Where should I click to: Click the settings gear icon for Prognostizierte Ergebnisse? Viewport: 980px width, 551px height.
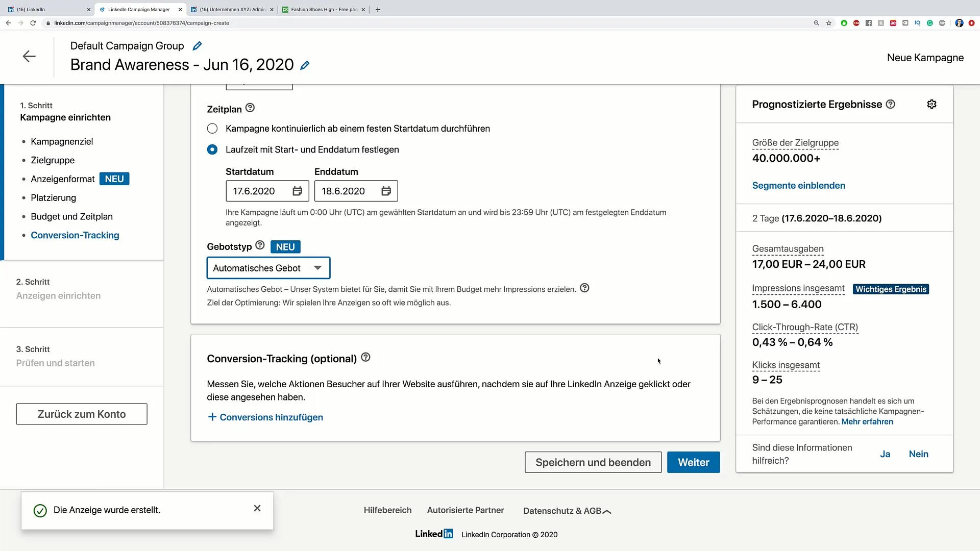pyautogui.click(x=935, y=104)
